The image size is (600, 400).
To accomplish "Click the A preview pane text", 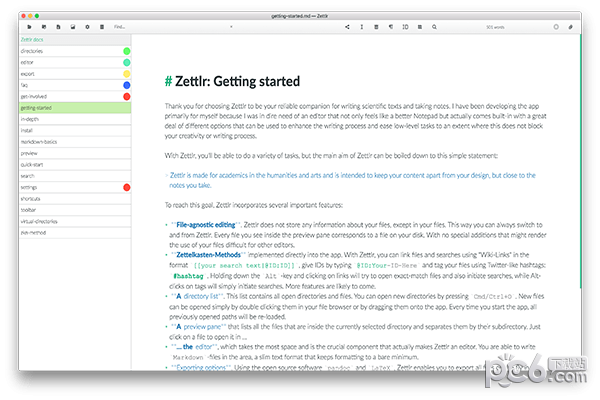I will pyautogui.click(x=198, y=327).
